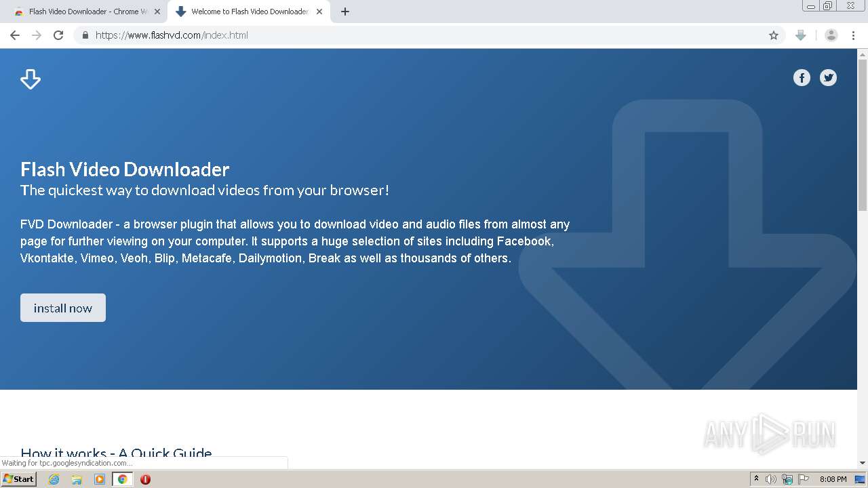Click the Flash Video Downloader logo arrow
The height and width of the screenshot is (488, 868).
(31, 79)
